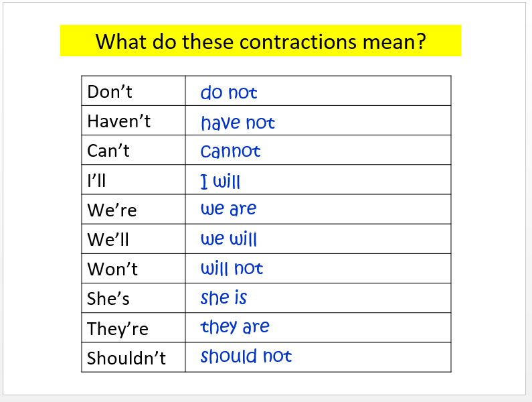Click the yellow title heading banner
532x402 pixels.
click(260, 41)
